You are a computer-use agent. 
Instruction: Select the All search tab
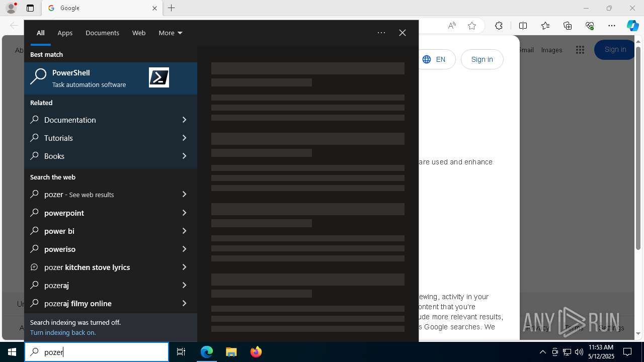tap(41, 33)
